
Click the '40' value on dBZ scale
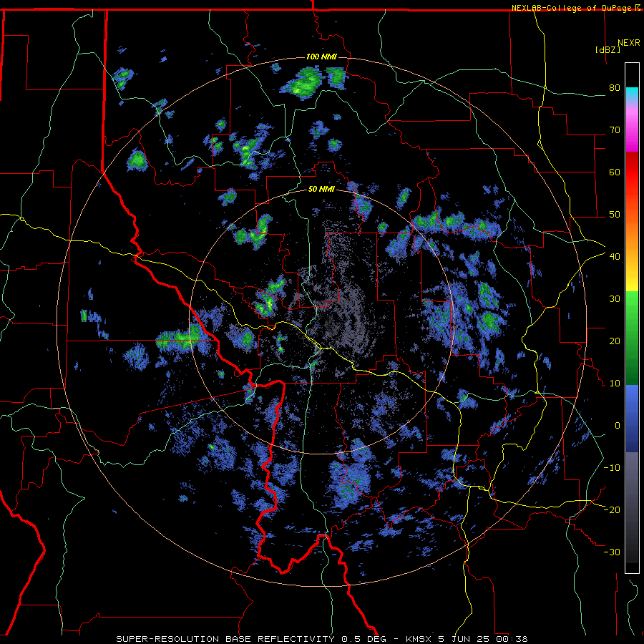tap(615, 257)
